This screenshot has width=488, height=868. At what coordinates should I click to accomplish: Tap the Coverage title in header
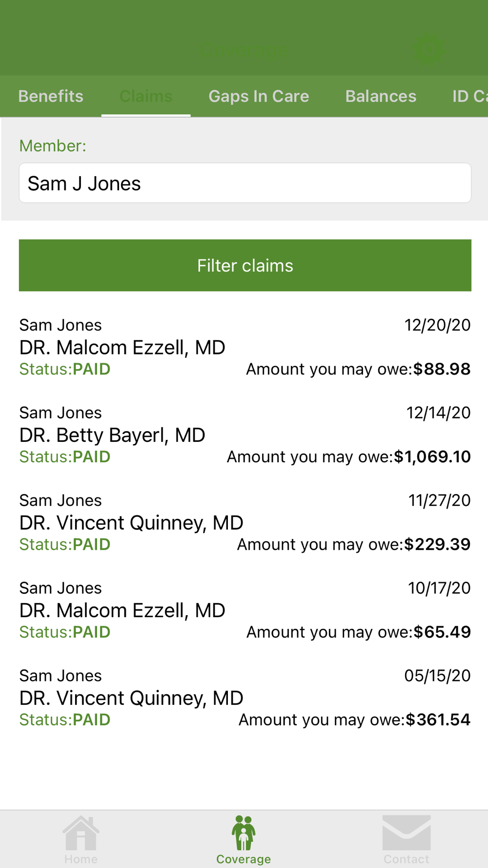(x=244, y=50)
